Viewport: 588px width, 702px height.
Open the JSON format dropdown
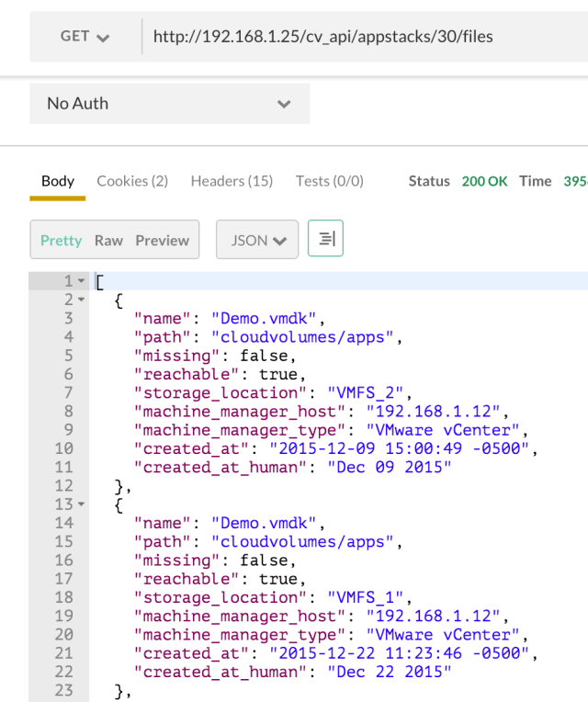(257, 241)
